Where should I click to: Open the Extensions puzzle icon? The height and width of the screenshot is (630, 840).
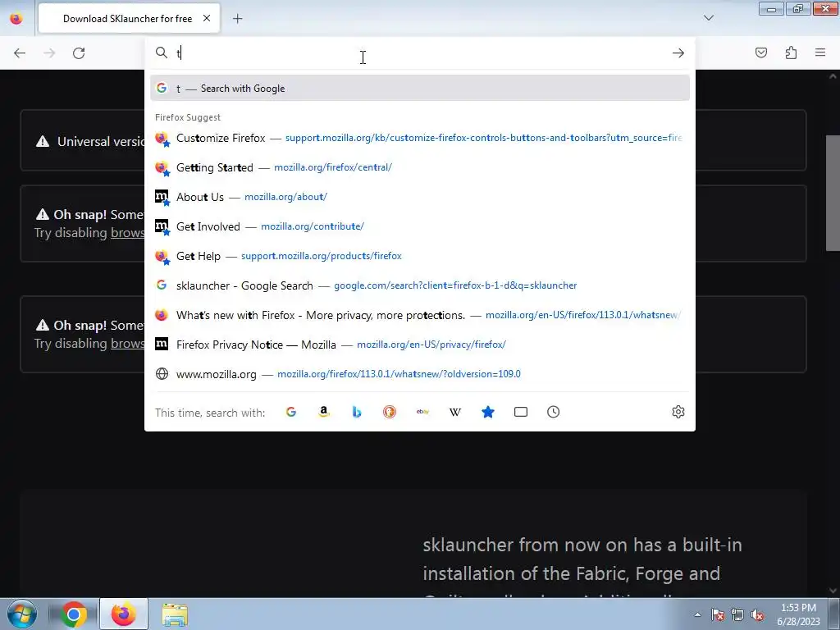[791, 52]
